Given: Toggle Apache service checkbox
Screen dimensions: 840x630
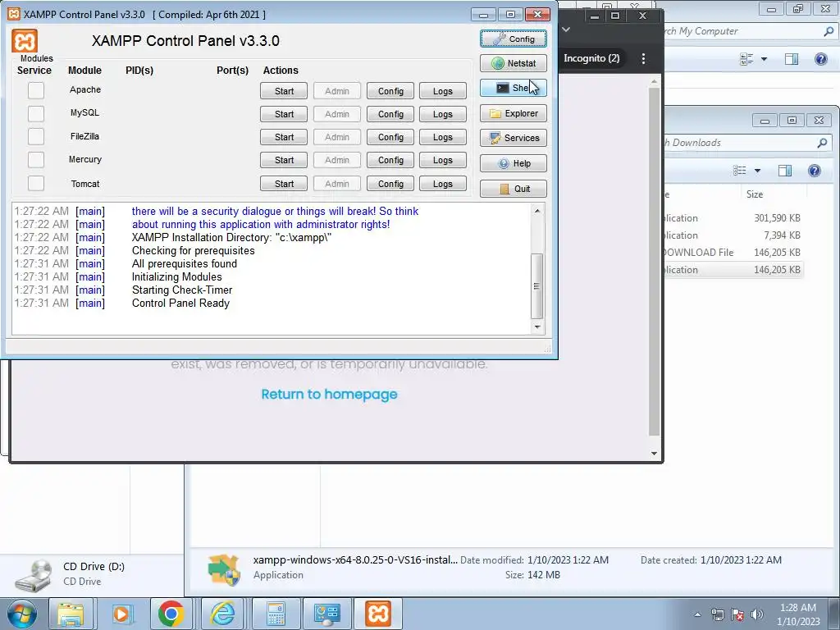Looking at the screenshot, I should pos(36,90).
